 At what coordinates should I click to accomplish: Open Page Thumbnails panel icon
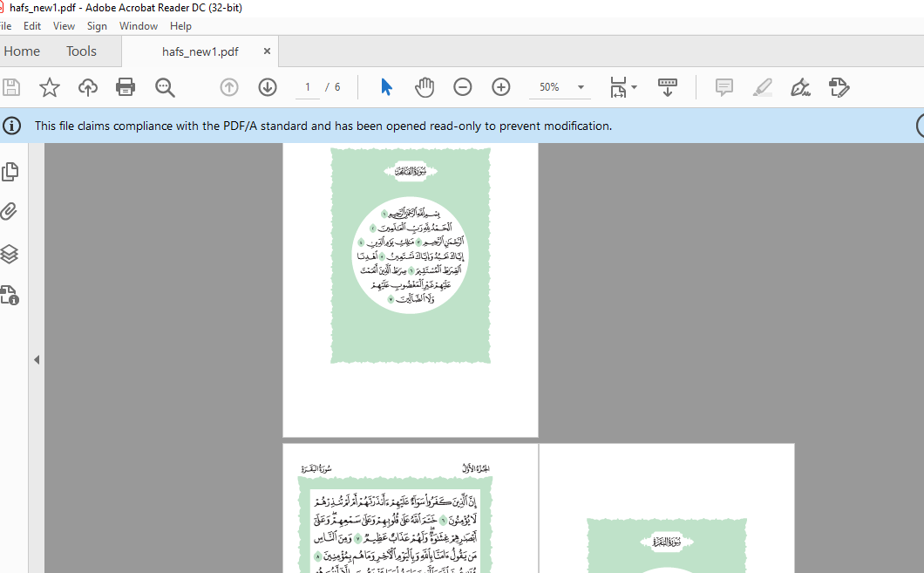[10, 172]
